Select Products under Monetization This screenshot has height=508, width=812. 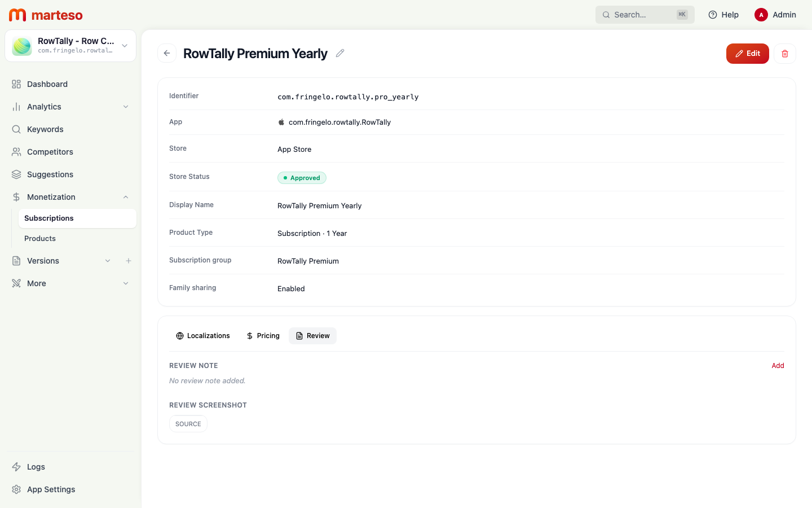(77, 239)
